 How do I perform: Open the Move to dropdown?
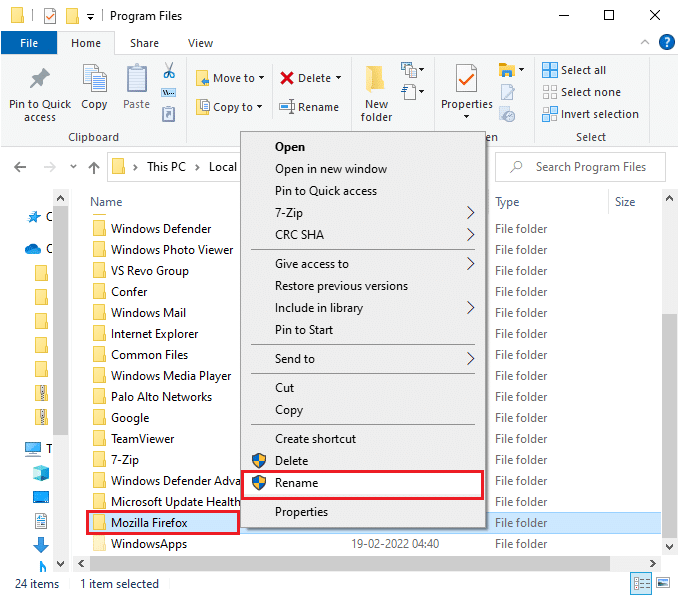[230, 78]
